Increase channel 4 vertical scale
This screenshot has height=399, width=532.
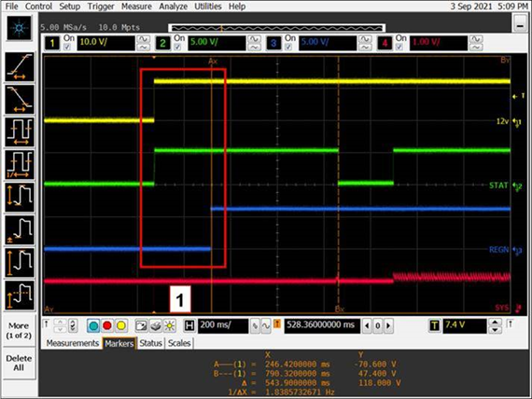[x=476, y=39]
